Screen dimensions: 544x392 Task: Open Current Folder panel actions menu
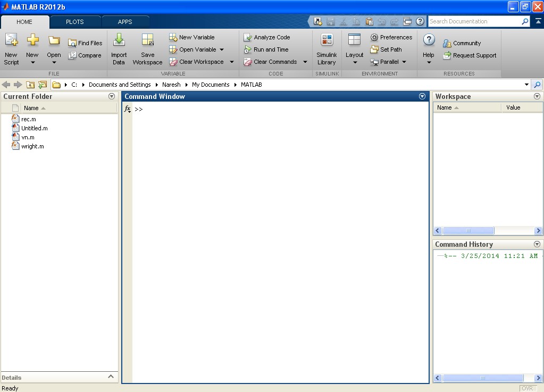click(x=111, y=96)
